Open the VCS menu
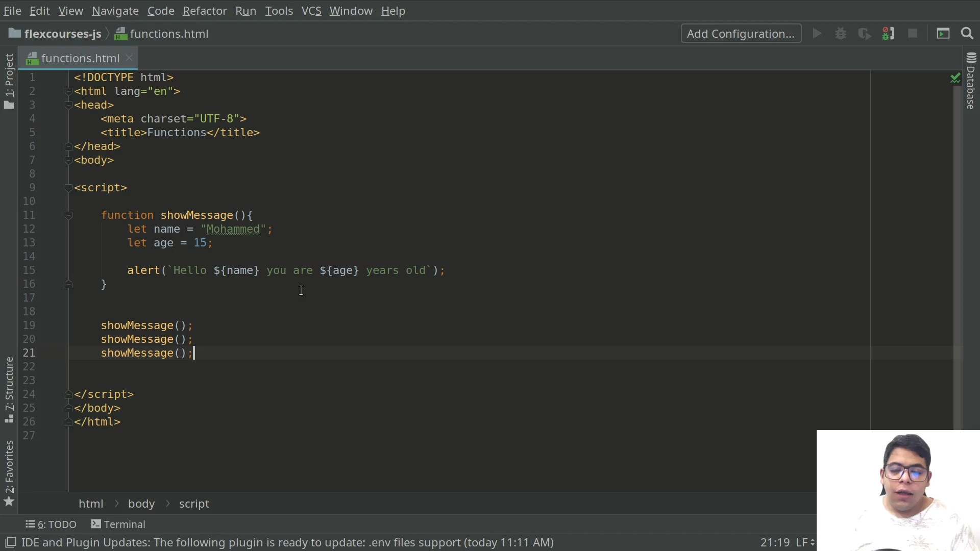 pos(311,11)
